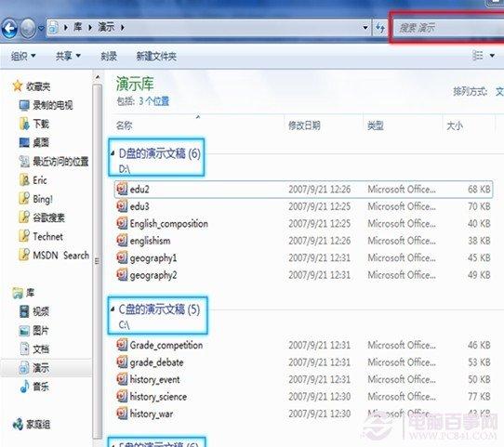504x447 pixels.
Task: Change the view with the view icon
Action: (478, 56)
